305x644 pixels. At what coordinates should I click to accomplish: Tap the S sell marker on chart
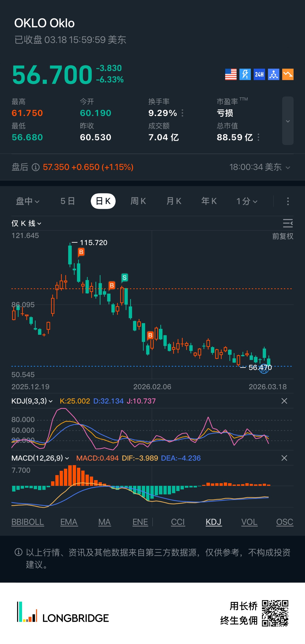click(x=124, y=278)
